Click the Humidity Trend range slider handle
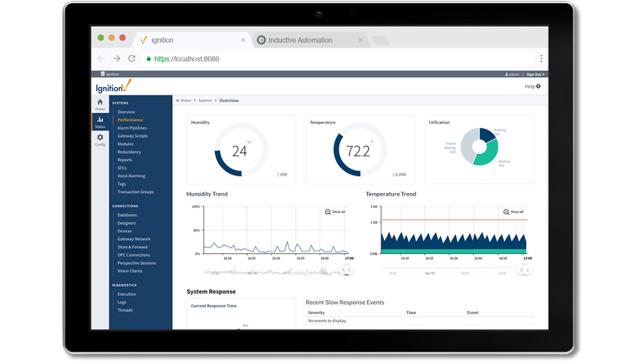 [x=347, y=270]
